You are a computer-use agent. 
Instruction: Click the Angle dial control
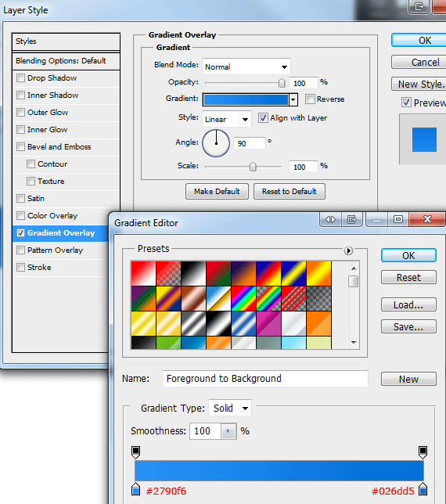click(216, 143)
